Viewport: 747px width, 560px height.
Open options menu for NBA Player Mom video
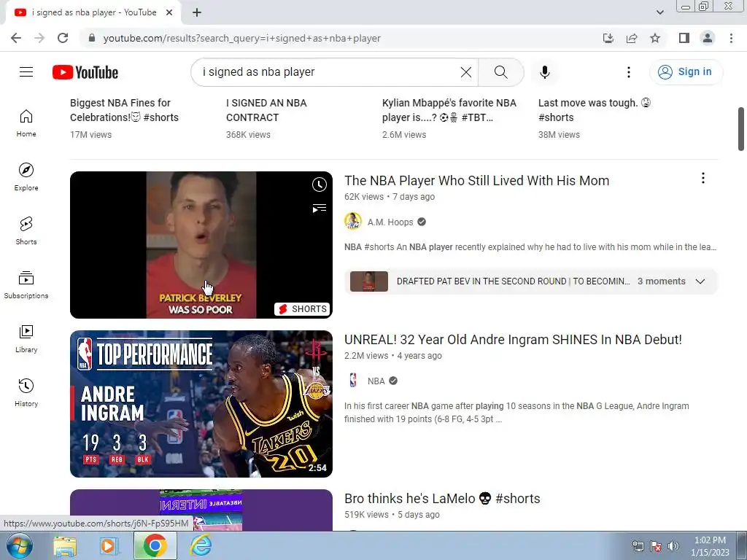(703, 178)
